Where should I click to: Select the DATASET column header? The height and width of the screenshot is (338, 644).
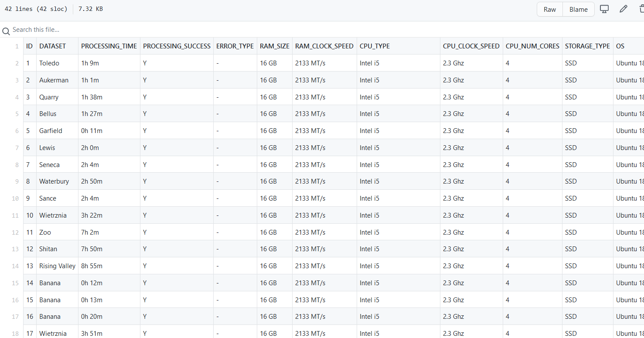pyautogui.click(x=53, y=46)
